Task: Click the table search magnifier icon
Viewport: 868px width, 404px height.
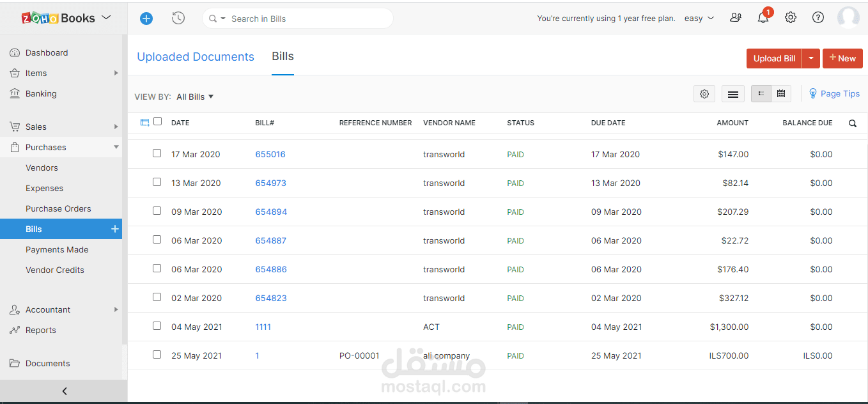Action: pyautogui.click(x=853, y=123)
